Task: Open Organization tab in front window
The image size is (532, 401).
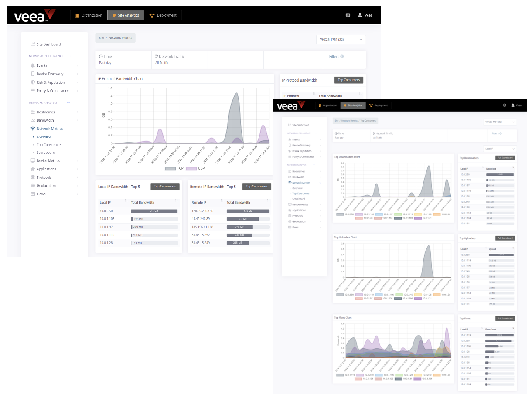Action: pyautogui.click(x=327, y=105)
